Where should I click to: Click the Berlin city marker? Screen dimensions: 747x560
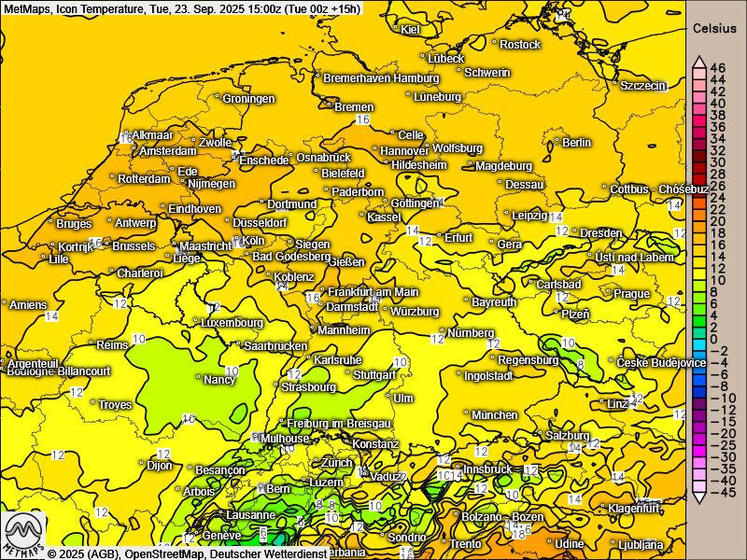(557, 142)
